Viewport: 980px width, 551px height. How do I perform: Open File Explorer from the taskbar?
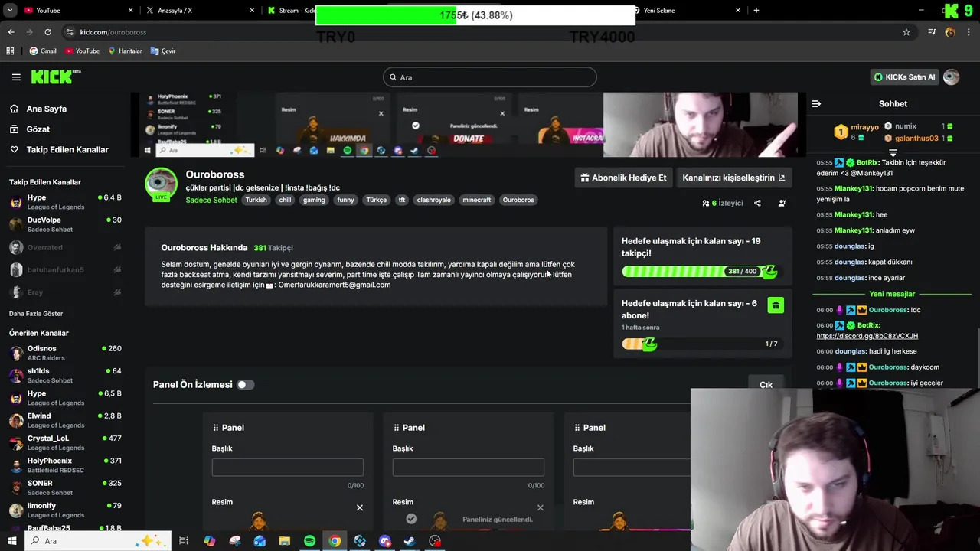(x=284, y=541)
